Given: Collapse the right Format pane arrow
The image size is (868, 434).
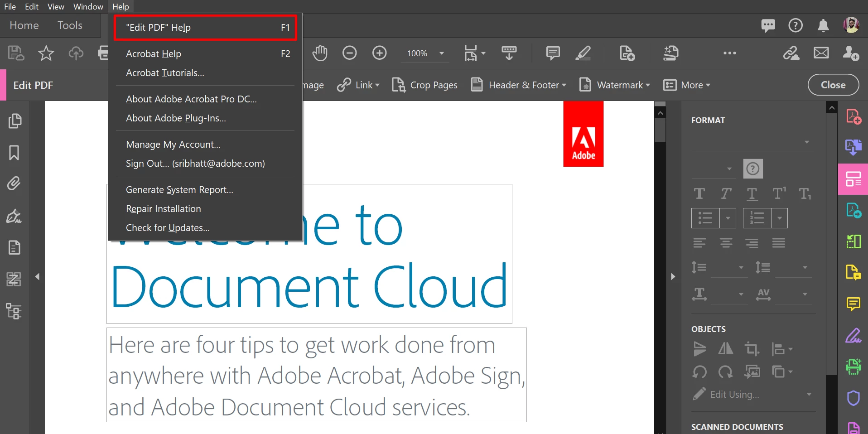Looking at the screenshot, I should (x=673, y=276).
